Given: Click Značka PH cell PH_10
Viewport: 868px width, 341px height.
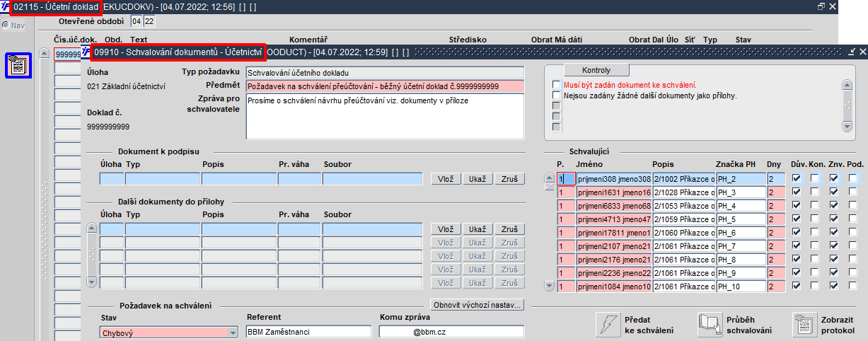Looking at the screenshot, I should pos(741,287).
